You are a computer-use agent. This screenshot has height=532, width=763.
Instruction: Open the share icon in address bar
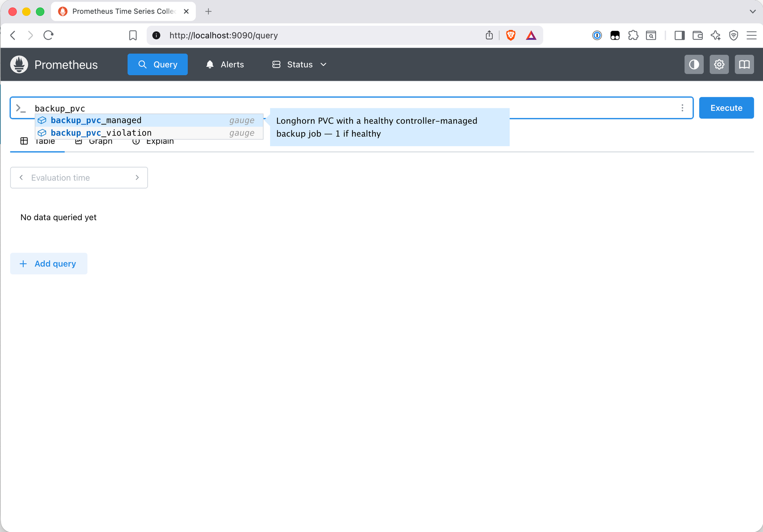(489, 35)
